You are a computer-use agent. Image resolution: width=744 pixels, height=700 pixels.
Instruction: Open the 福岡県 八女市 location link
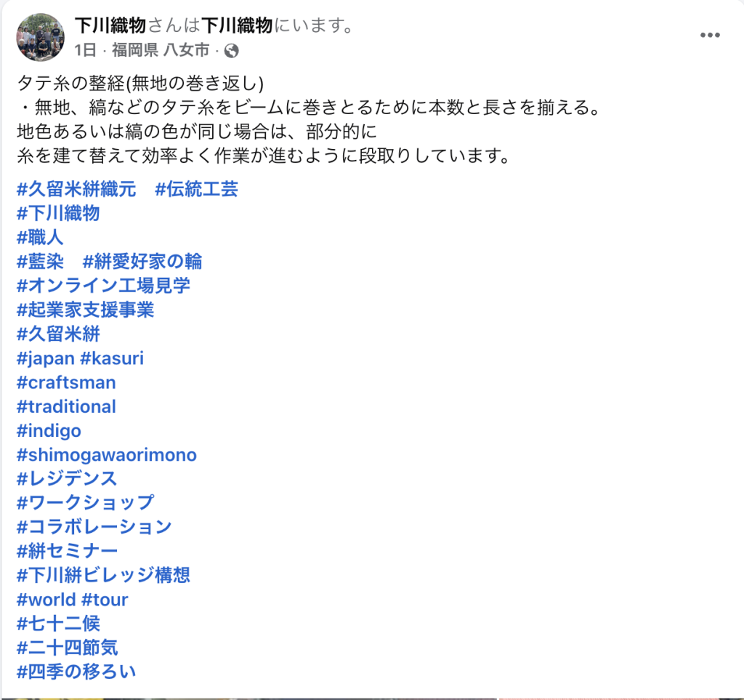click(161, 50)
